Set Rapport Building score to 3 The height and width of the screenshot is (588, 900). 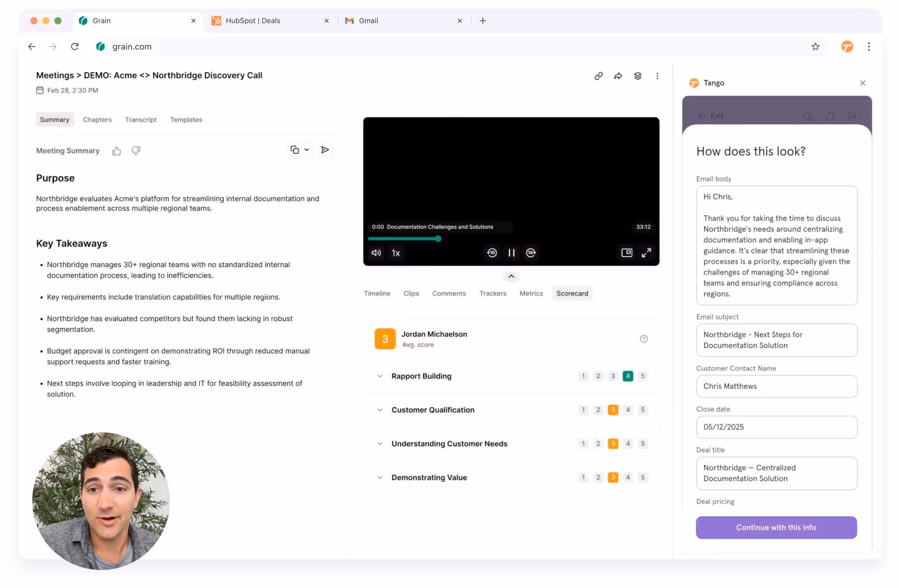click(x=613, y=376)
